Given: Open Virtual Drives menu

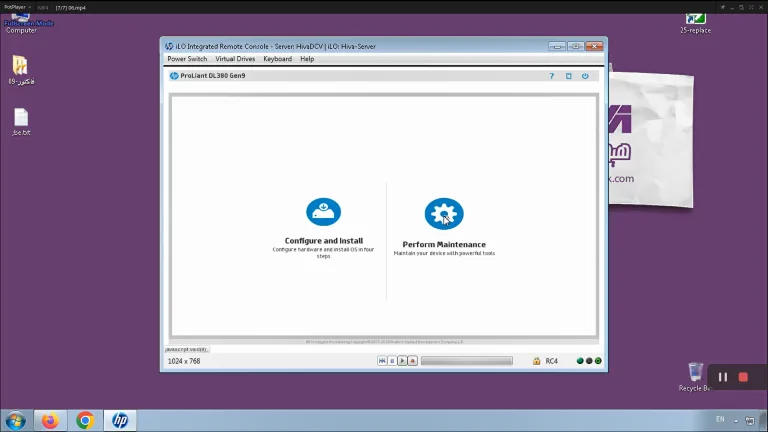Looking at the screenshot, I should pos(235,59).
